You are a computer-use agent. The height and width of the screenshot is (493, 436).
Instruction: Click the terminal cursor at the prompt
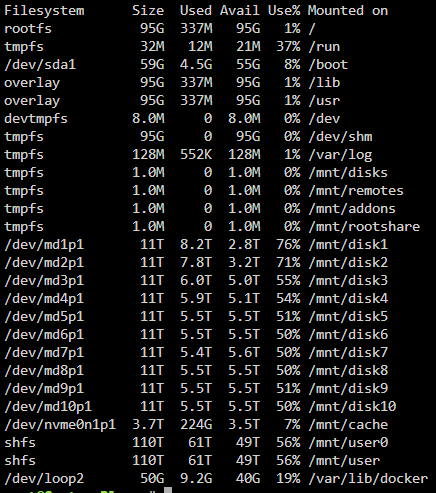click(x=168, y=490)
